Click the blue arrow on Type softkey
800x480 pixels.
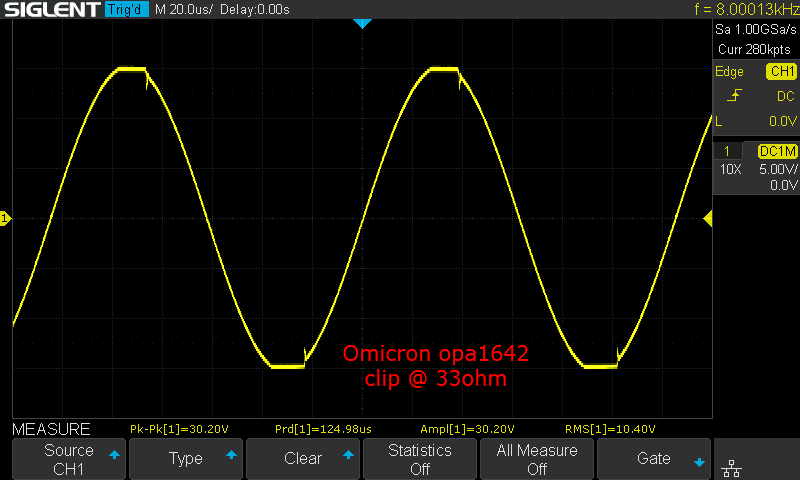[x=231, y=454]
